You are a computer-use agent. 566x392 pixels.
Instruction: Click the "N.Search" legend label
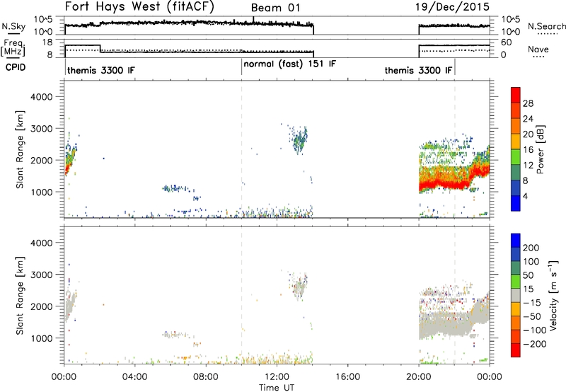point(546,26)
